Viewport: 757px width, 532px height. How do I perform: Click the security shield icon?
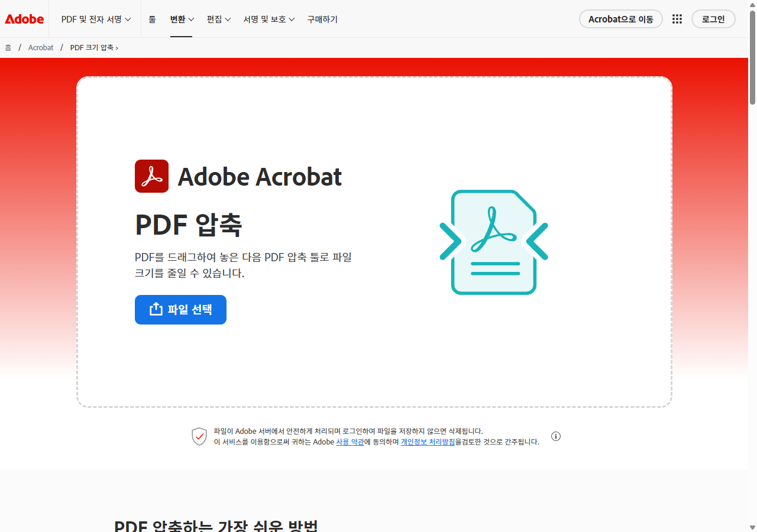(x=199, y=436)
